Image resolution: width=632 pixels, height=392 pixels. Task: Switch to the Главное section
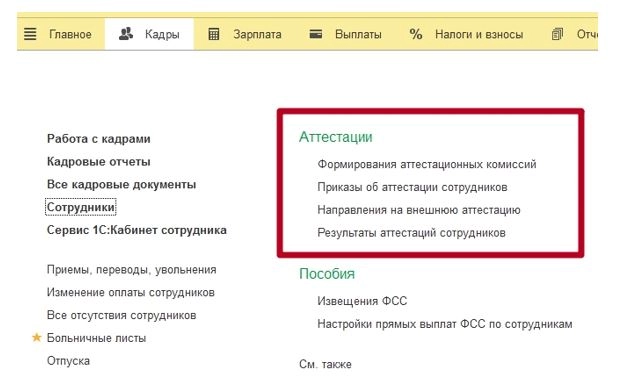[x=70, y=34]
